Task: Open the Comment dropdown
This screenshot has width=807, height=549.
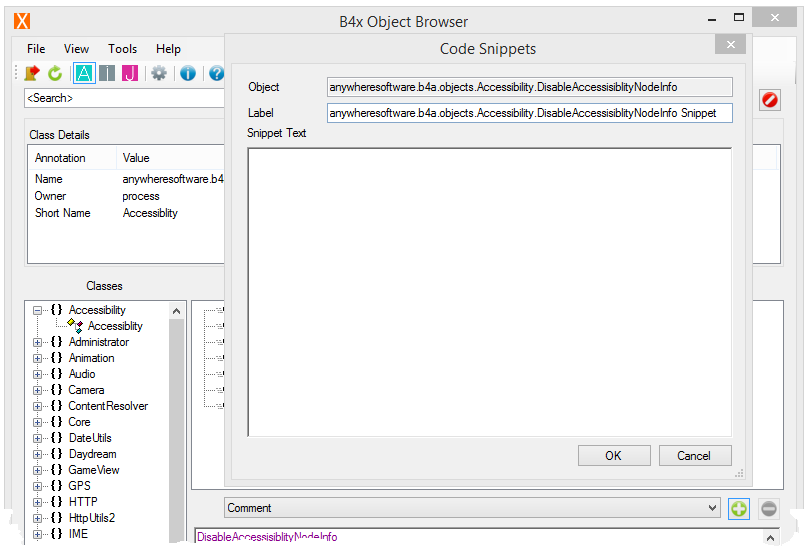Action: pos(472,508)
